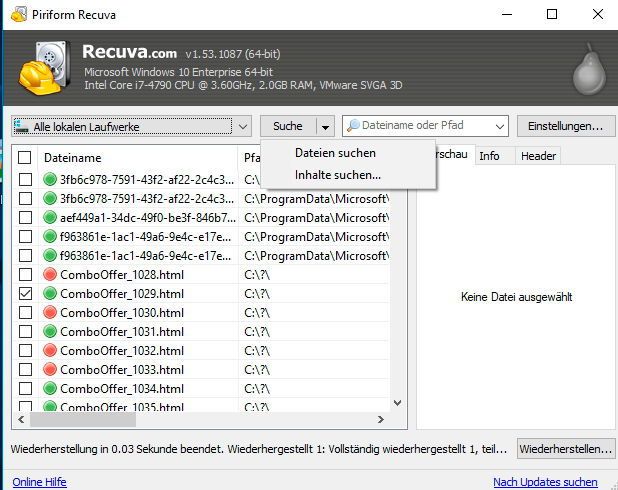The height and width of the screenshot is (490, 618).
Task: Click the drive icon in drive selector
Action: coord(21,127)
